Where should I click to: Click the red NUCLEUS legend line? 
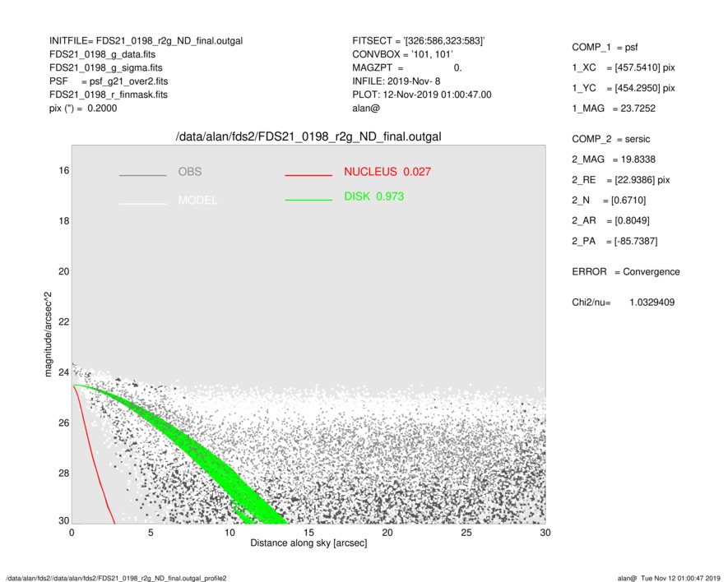pyautogui.click(x=308, y=175)
